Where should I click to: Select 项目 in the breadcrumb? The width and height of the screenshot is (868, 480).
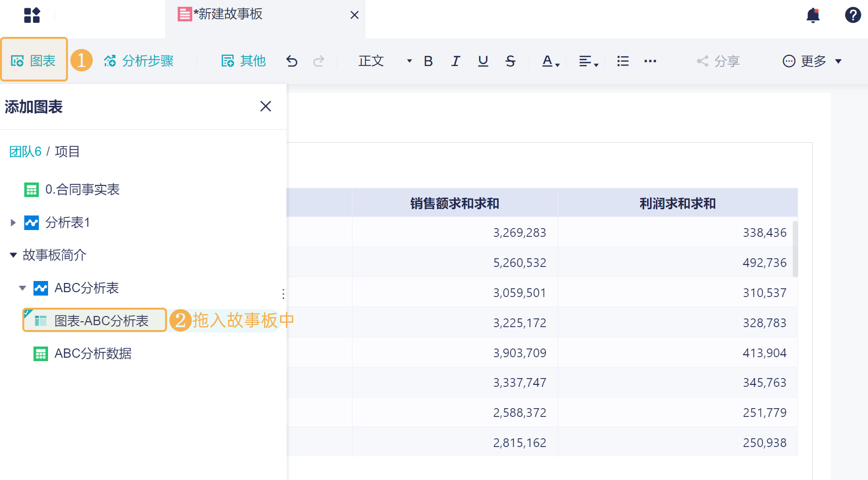[x=67, y=151]
